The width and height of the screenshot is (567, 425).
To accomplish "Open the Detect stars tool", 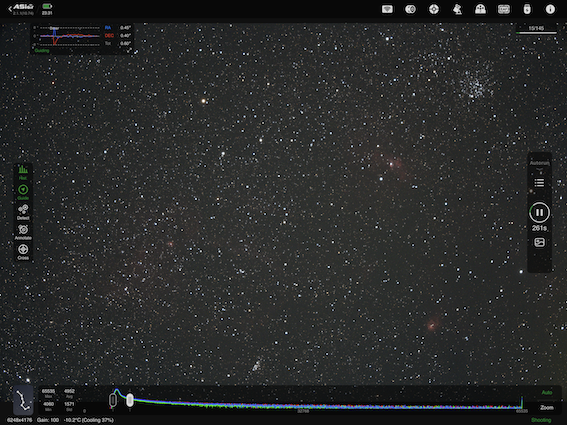I will point(23,212).
